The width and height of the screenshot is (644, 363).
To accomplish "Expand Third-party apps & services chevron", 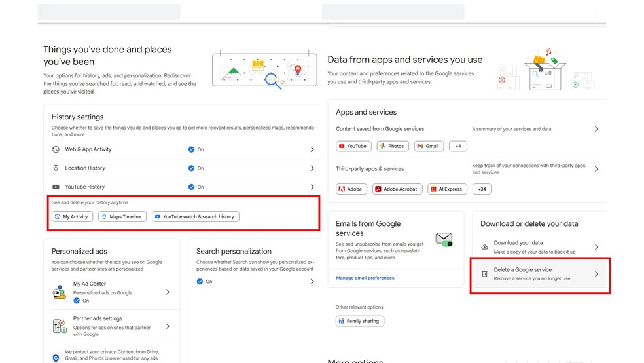I will tap(596, 169).
